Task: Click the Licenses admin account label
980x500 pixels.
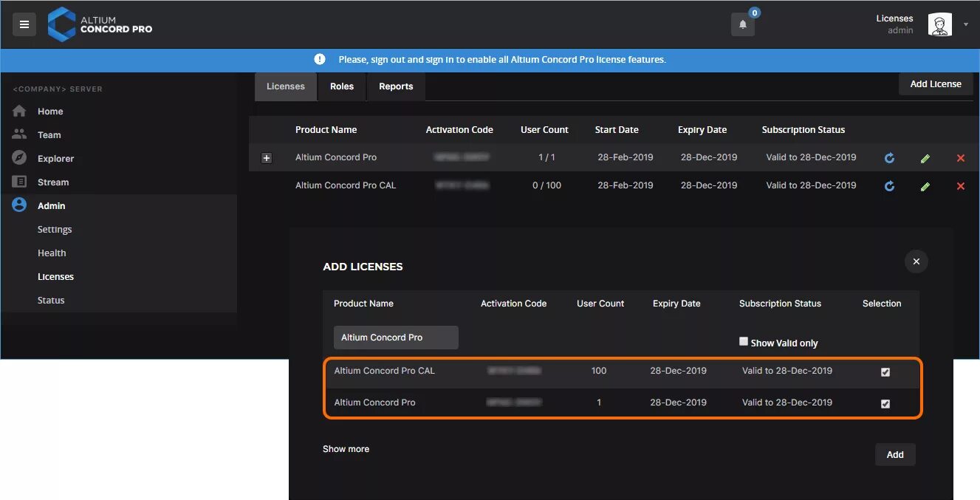Action: pyautogui.click(x=894, y=24)
